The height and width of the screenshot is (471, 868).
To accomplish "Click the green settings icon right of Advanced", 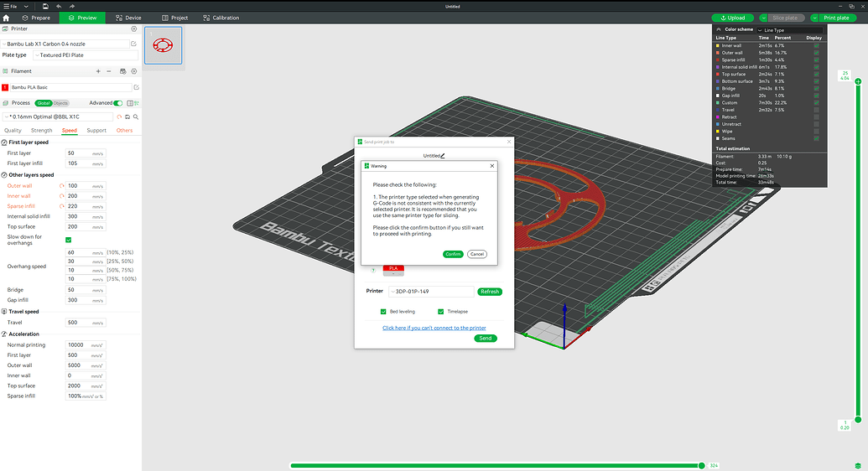I will [137, 103].
